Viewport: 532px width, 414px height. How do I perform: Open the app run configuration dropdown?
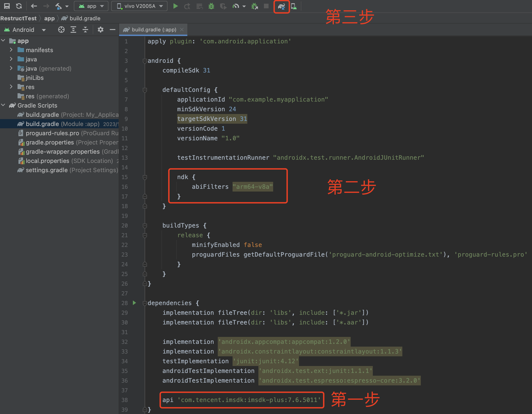point(91,6)
